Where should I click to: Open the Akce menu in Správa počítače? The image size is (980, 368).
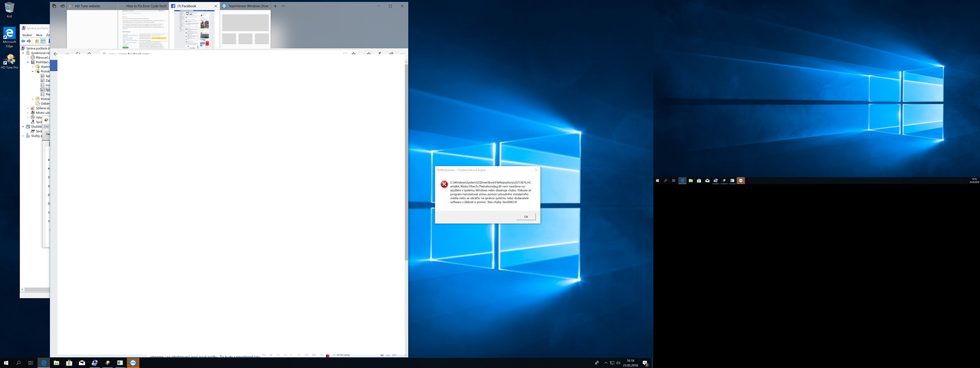(39, 35)
